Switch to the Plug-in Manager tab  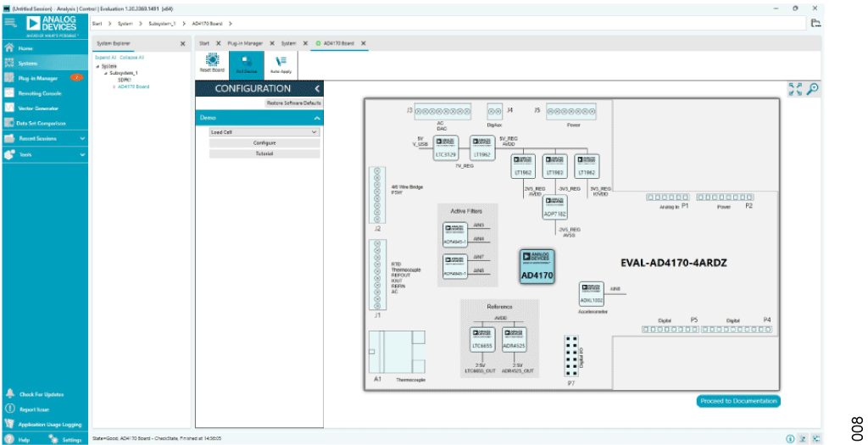tap(245, 43)
